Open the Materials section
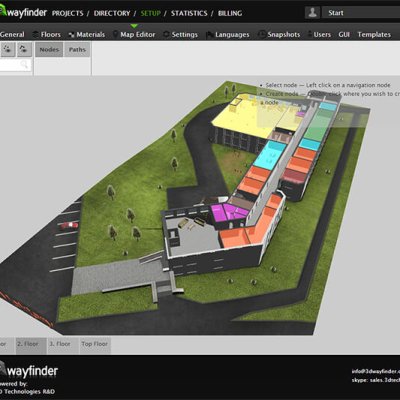This screenshot has height=400, width=400. [87, 35]
